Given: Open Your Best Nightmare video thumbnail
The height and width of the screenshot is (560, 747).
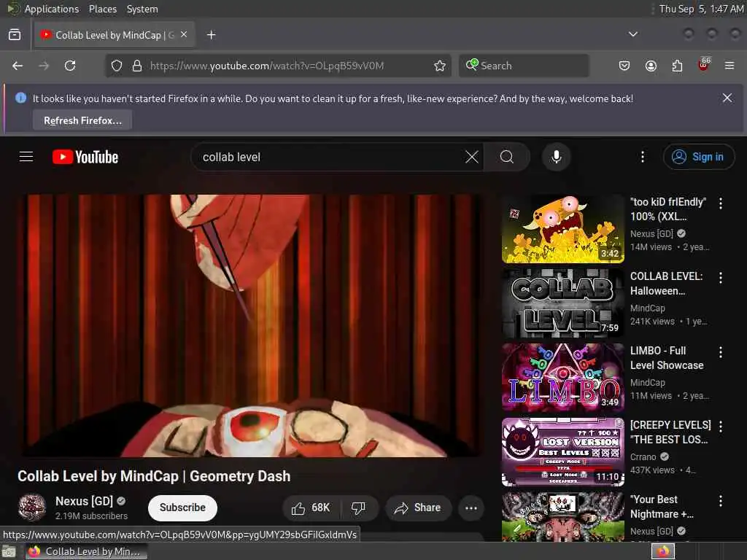Looking at the screenshot, I should click(x=563, y=517).
